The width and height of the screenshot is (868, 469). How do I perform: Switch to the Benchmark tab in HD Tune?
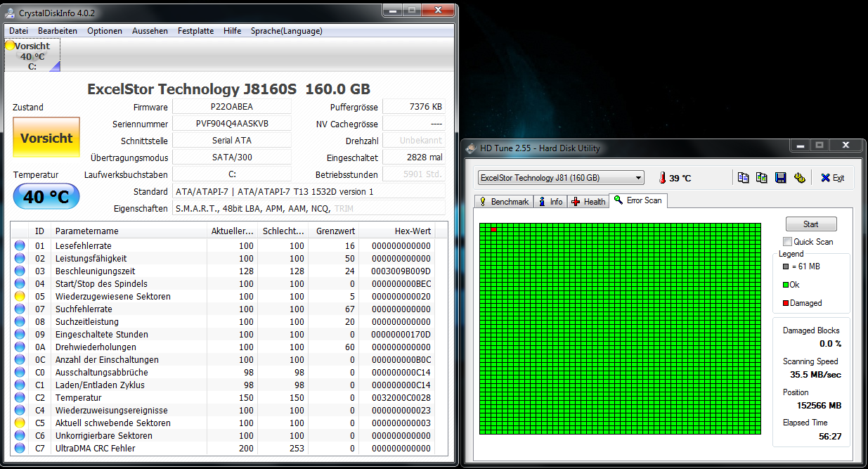[x=504, y=202]
